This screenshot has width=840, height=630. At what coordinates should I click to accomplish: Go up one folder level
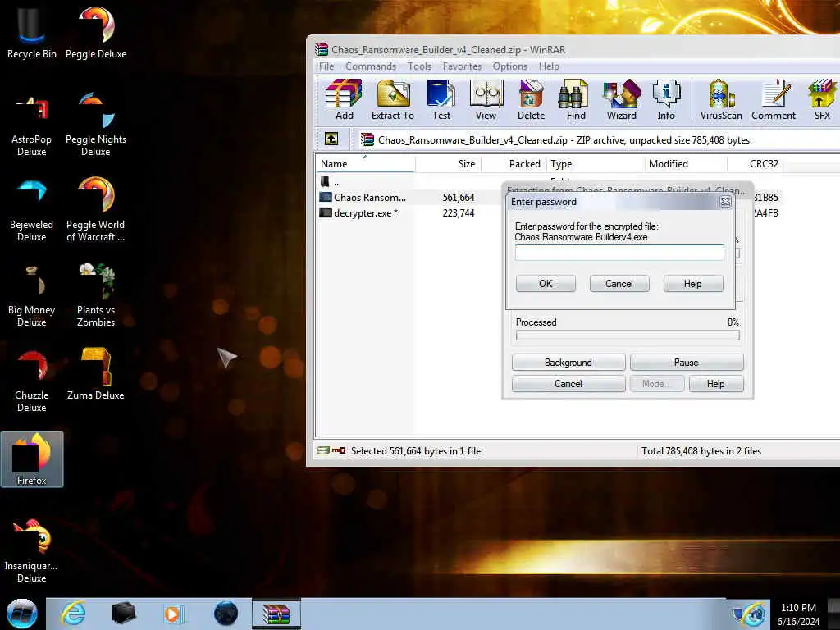click(331, 139)
